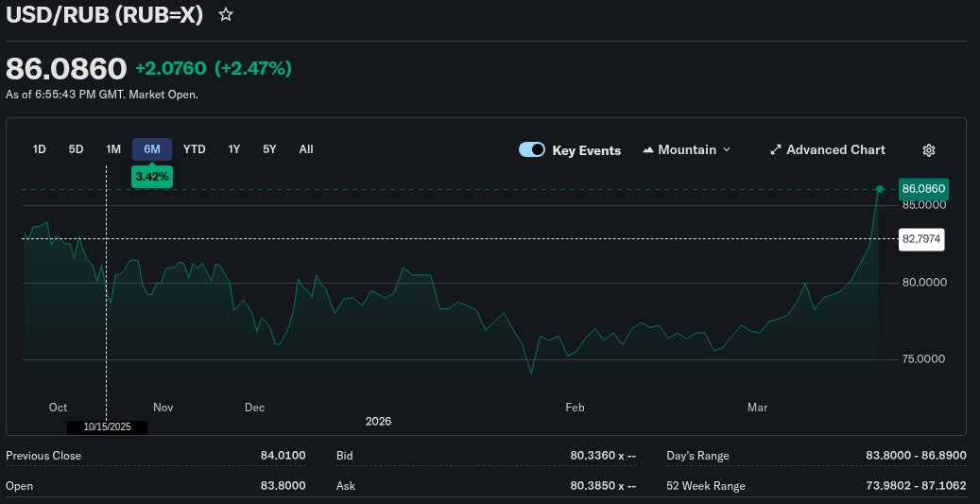Viewport: 980px width, 504px height.
Task: Open the Mountain chart type dropdown
Action: click(x=687, y=150)
